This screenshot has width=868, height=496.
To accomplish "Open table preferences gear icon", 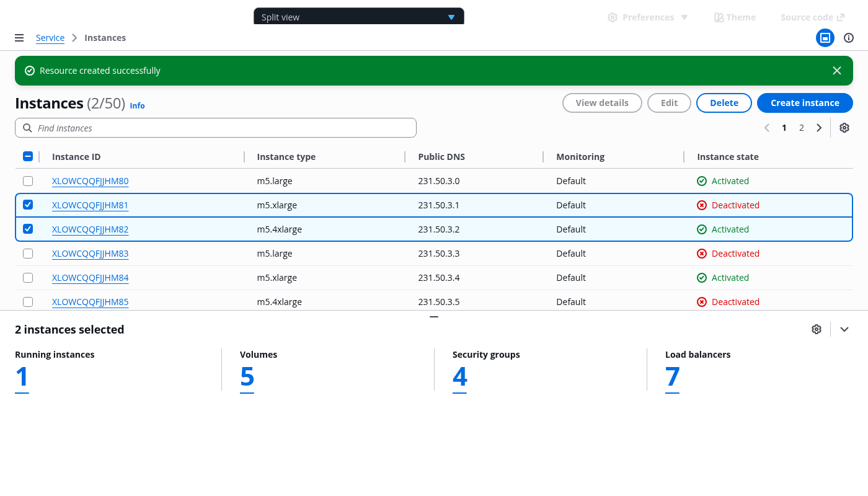I will [x=844, y=128].
